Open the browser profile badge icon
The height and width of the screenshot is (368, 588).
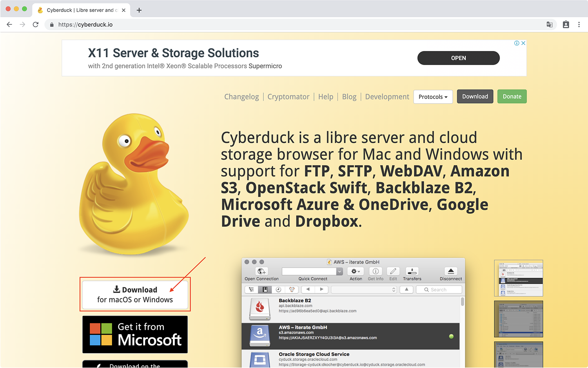point(566,24)
